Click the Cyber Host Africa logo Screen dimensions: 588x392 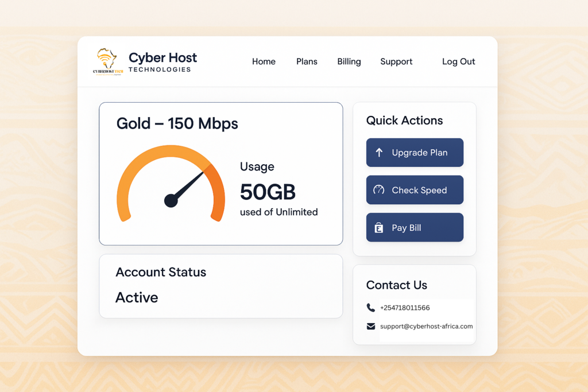[x=107, y=61]
